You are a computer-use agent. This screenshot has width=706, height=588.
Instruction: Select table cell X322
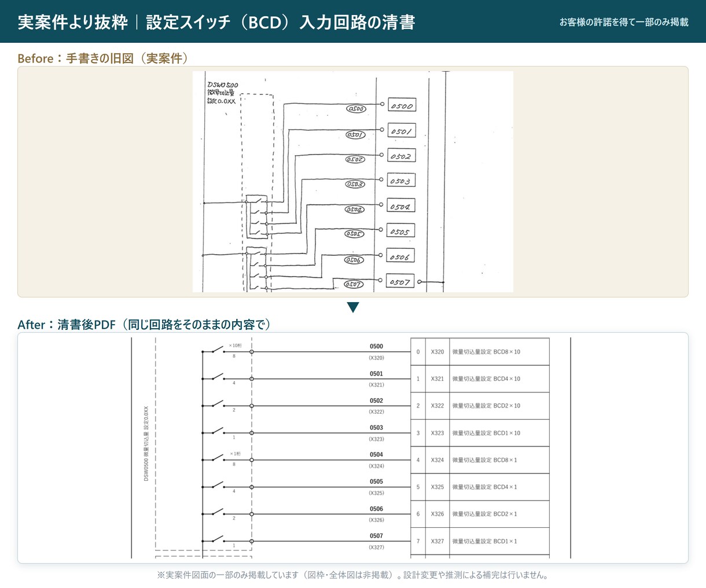pyautogui.click(x=437, y=406)
